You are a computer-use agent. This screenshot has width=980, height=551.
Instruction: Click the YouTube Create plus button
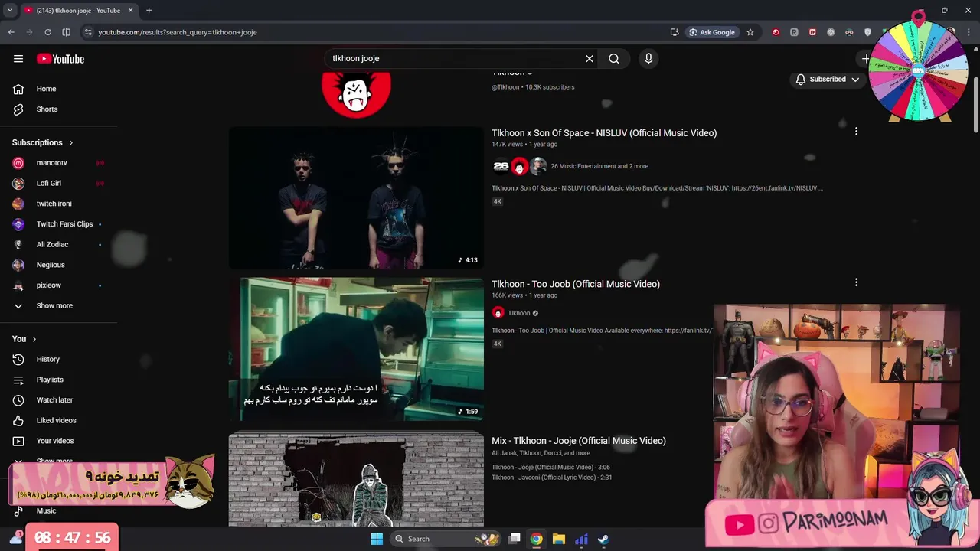tap(866, 59)
